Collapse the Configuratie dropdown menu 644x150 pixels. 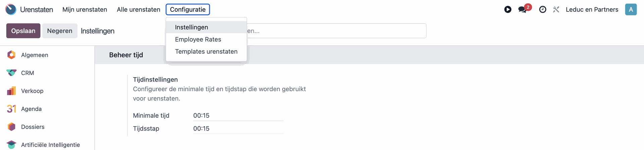pyautogui.click(x=187, y=9)
